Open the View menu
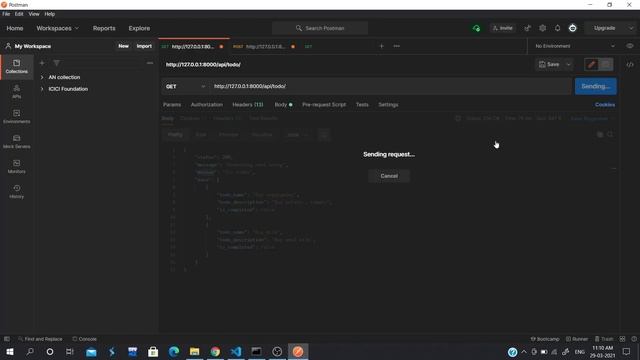 [x=34, y=14]
